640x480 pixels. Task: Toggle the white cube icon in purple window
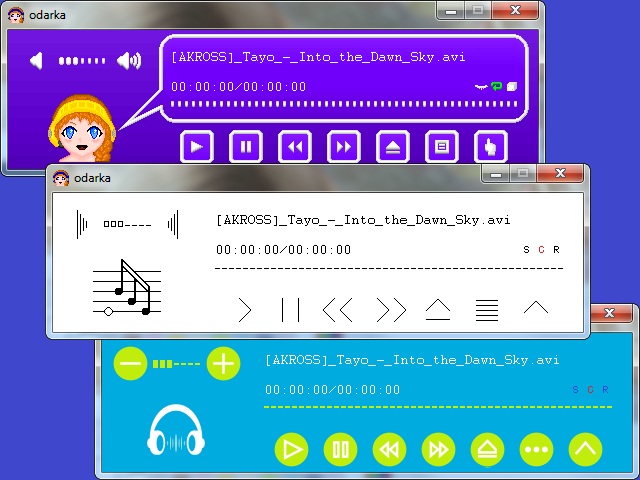(512, 87)
